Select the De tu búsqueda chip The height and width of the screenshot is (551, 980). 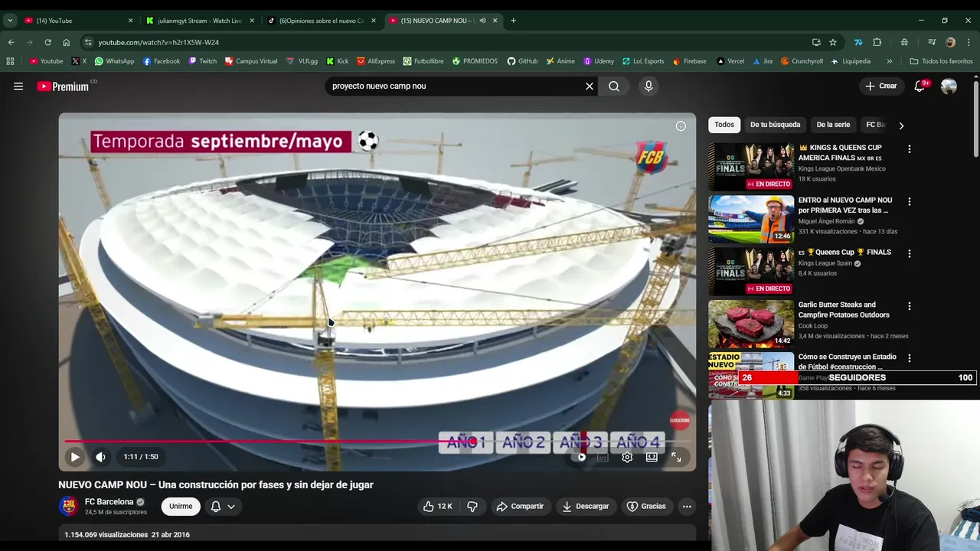pos(775,125)
